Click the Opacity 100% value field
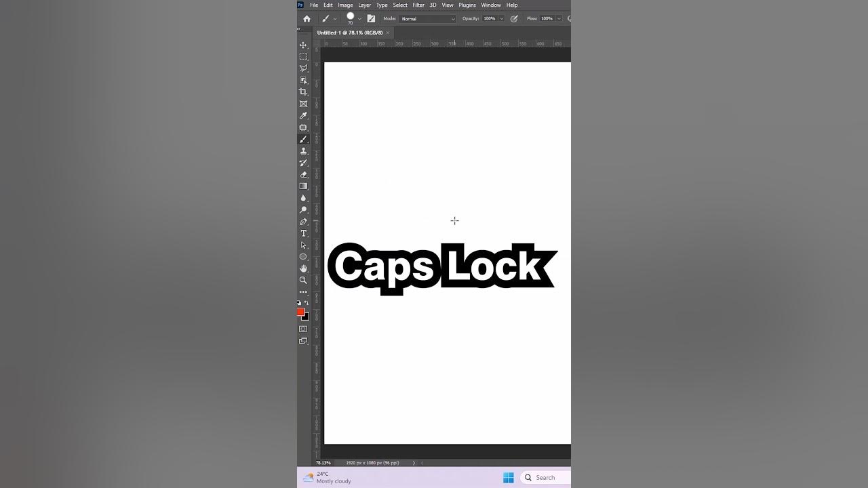868x488 pixels. click(x=490, y=19)
